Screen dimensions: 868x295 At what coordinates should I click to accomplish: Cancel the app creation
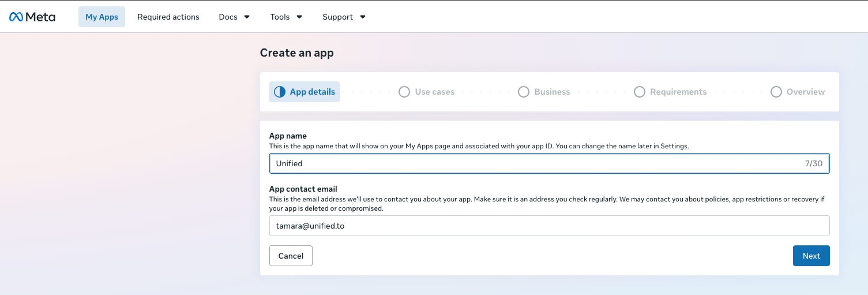[x=291, y=256]
